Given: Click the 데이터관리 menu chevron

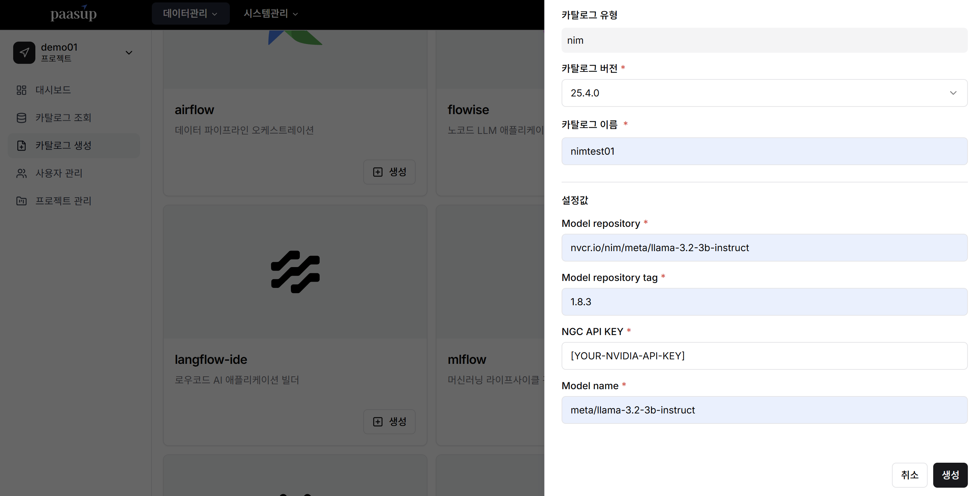Looking at the screenshot, I should [215, 14].
